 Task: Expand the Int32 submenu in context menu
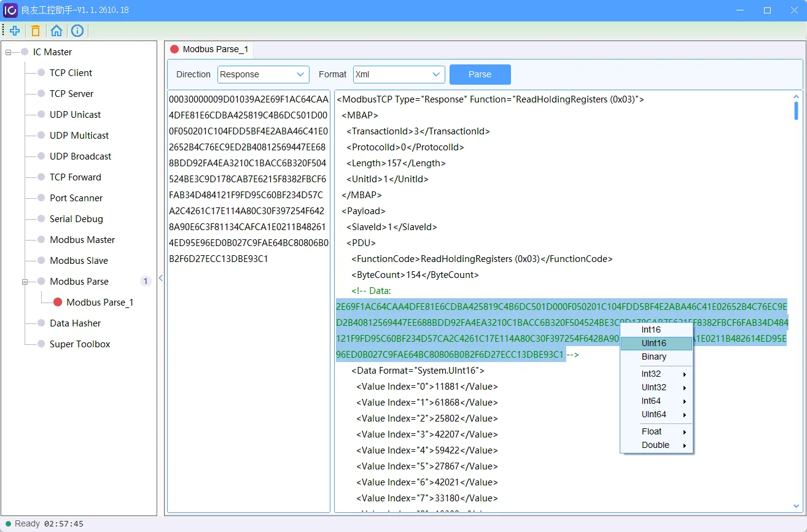point(657,374)
